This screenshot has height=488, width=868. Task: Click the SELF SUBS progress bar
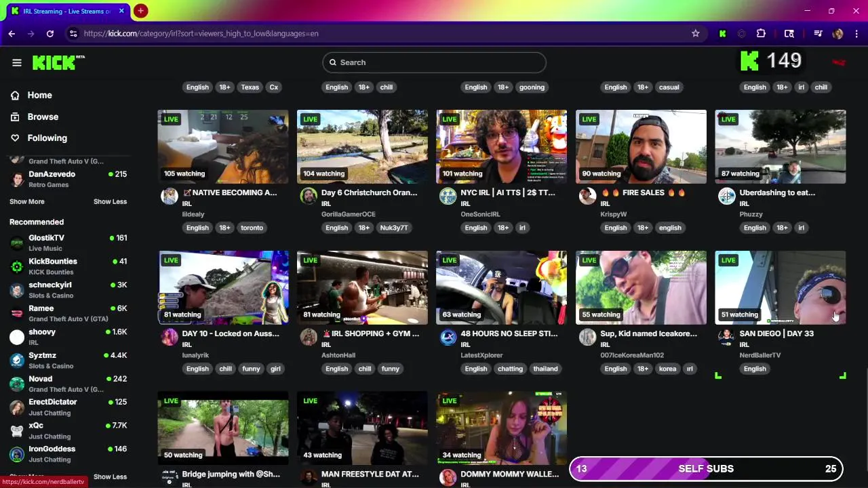(x=706, y=468)
